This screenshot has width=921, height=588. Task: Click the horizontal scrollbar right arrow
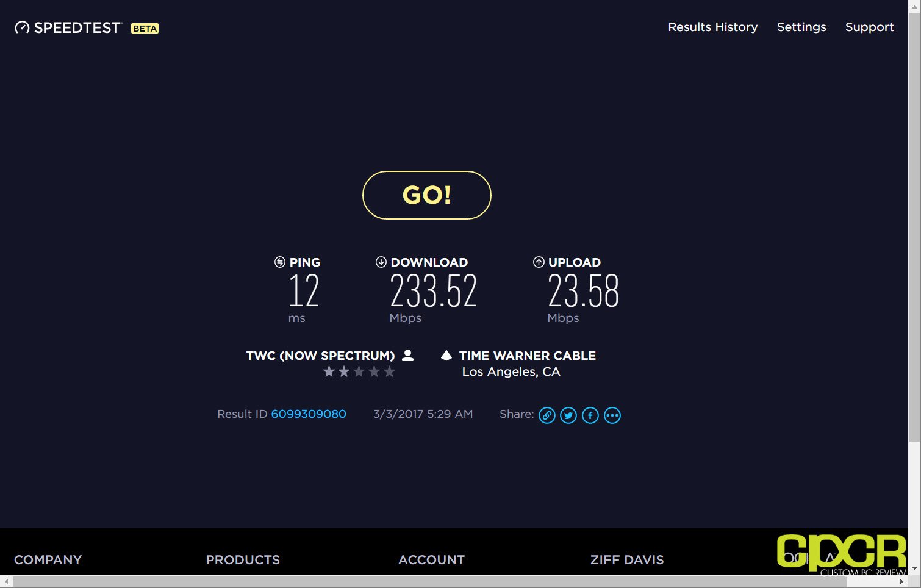coord(902,582)
